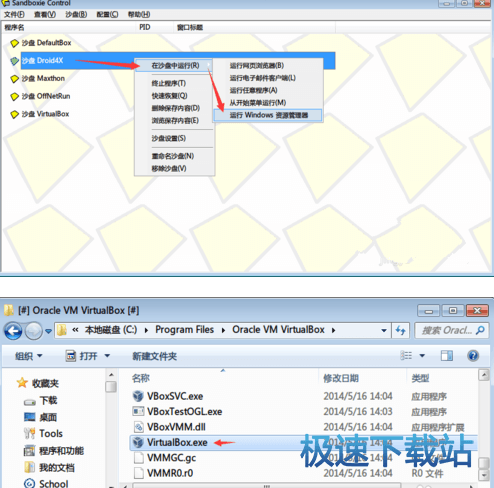The width and height of the screenshot is (494, 488).
Task: Select 运行网页浏览器(B) submenu entry
Action: coord(268,66)
